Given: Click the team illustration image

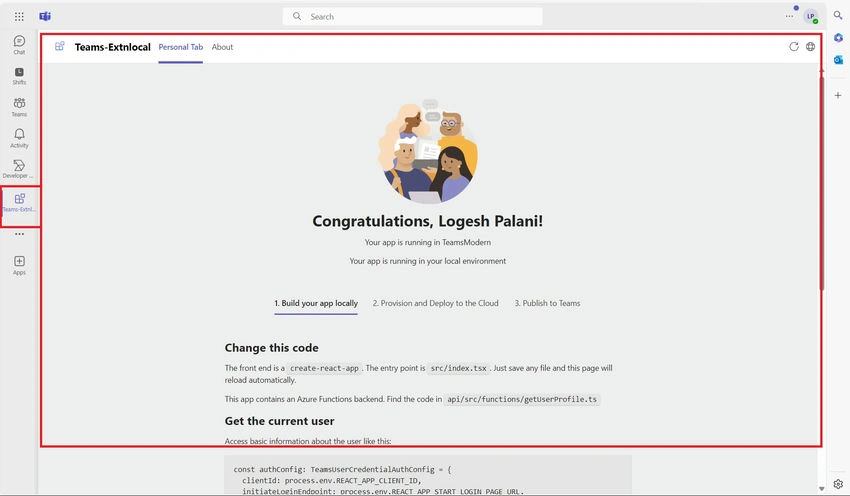Looking at the screenshot, I should click(428, 151).
